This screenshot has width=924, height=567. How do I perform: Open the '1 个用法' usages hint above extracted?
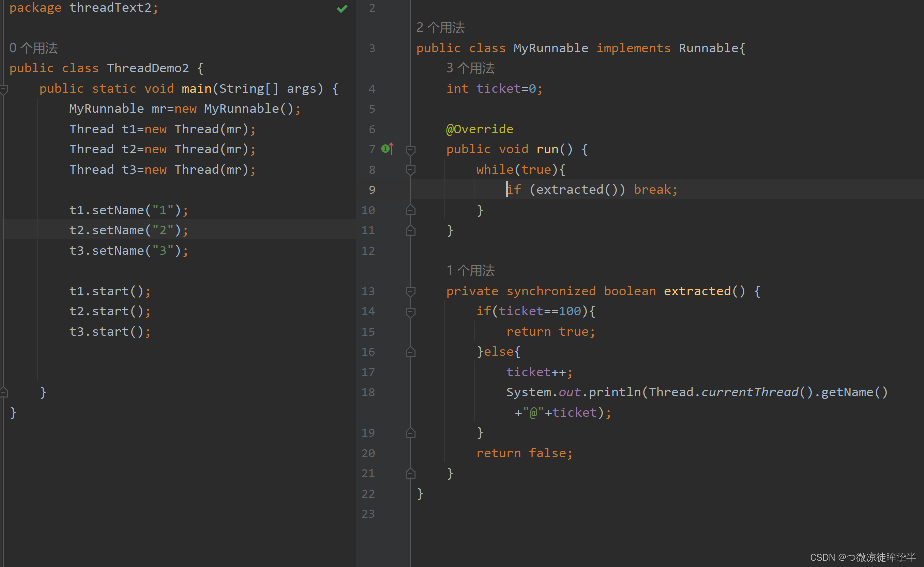[x=470, y=271]
